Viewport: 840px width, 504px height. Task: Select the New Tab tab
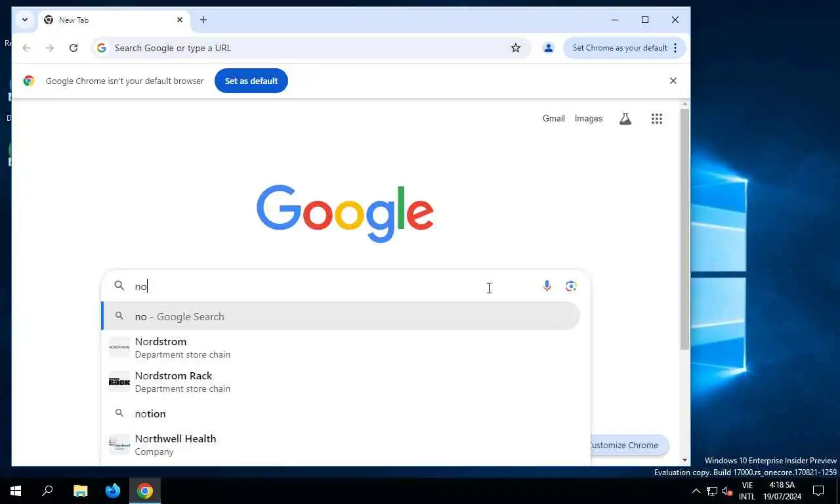click(x=114, y=20)
